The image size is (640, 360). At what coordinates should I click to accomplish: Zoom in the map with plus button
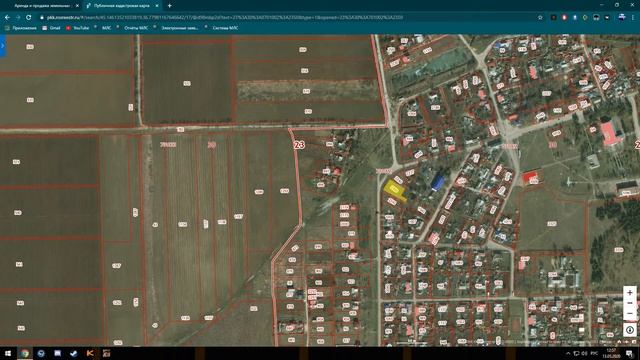tap(630, 293)
